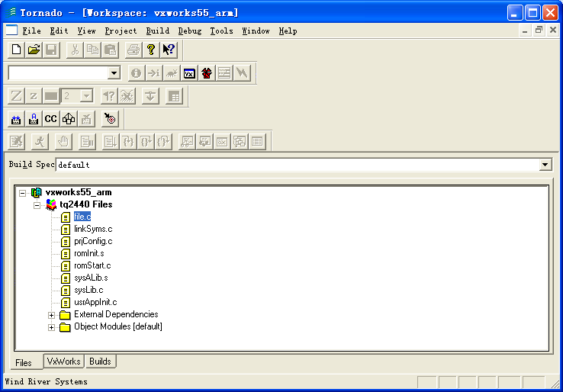This screenshot has width=563, height=392.
Task: Click the update dependencies boxes icon
Action: point(69,119)
